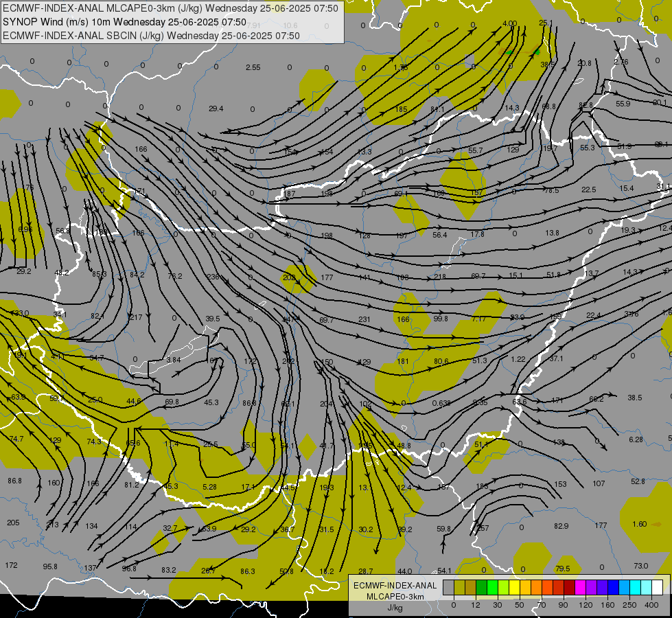Click the map value '4.00'
This screenshot has height=618, width=672.
[x=509, y=23]
